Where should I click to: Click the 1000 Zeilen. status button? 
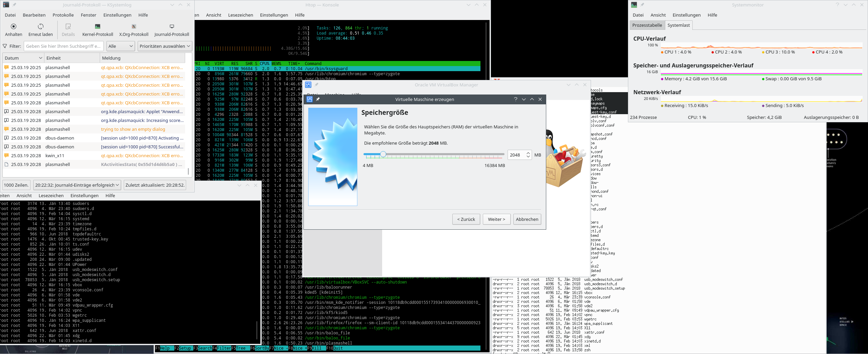point(16,185)
